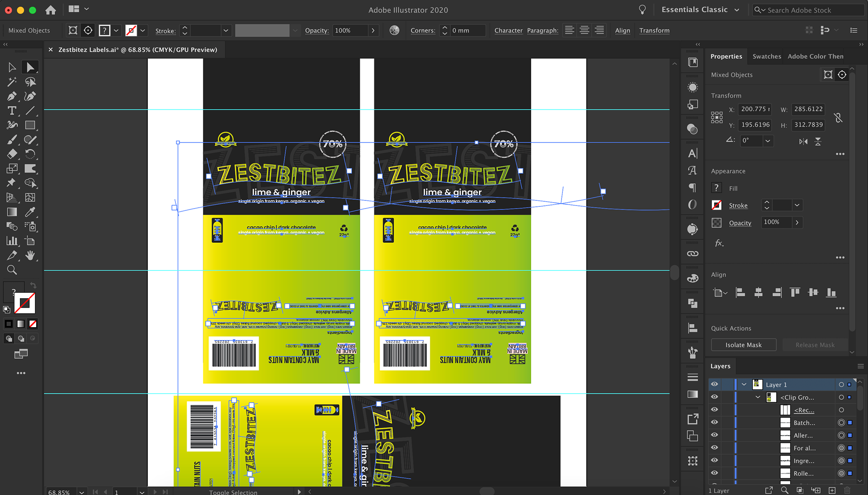Toggle visibility of For al sublayer
The width and height of the screenshot is (868, 495).
coord(714,448)
